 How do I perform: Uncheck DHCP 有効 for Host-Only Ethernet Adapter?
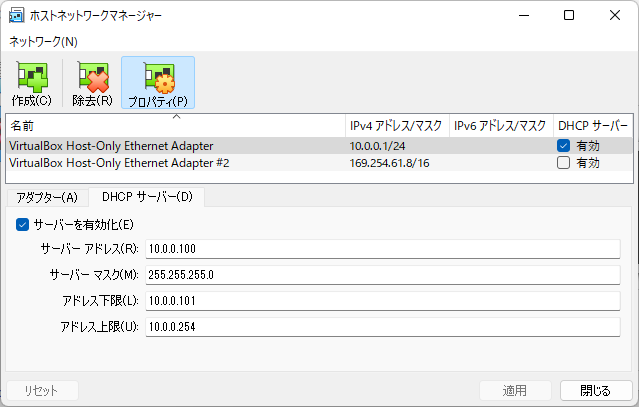tap(563, 145)
